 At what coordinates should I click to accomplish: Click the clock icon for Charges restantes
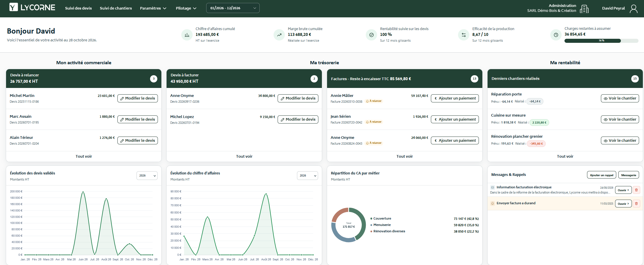[556, 35]
